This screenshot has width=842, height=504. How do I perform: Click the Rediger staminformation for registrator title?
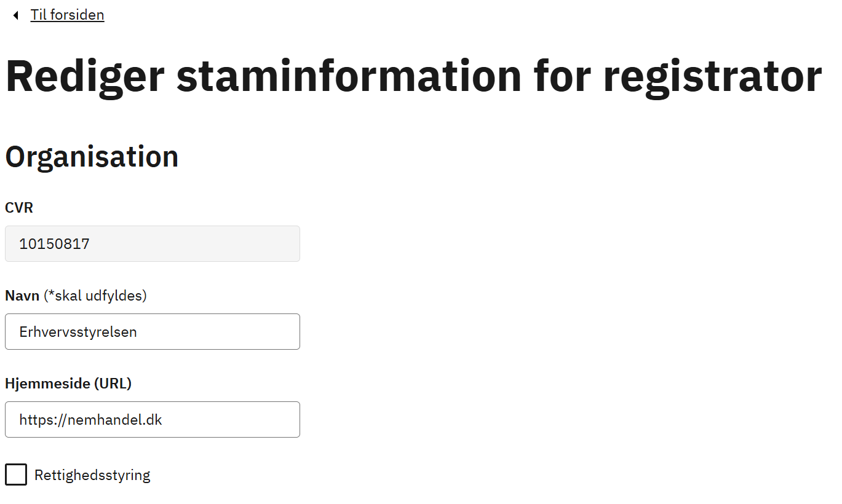point(413,75)
